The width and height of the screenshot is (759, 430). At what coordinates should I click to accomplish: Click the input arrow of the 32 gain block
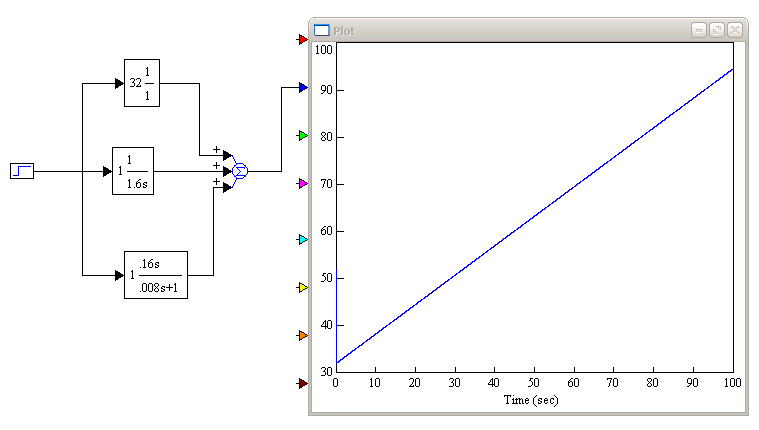pyautogui.click(x=119, y=83)
